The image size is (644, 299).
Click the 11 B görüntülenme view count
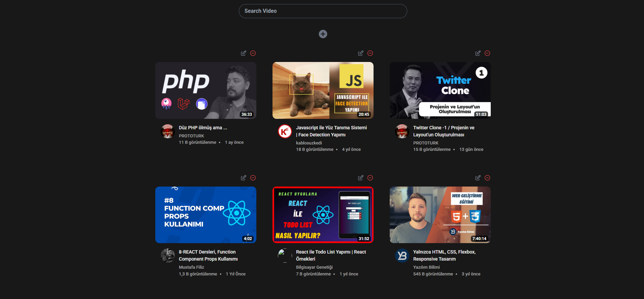(197, 142)
